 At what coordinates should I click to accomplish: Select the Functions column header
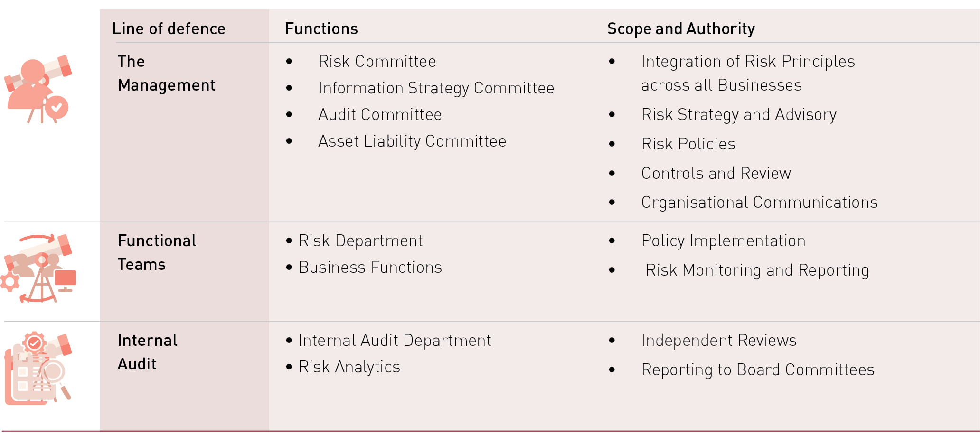(321, 29)
